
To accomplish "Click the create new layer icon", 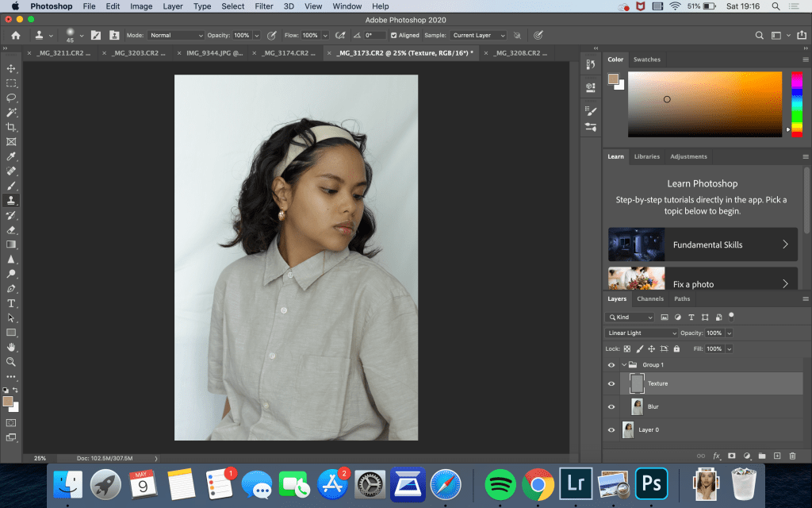I will tap(777, 456).
